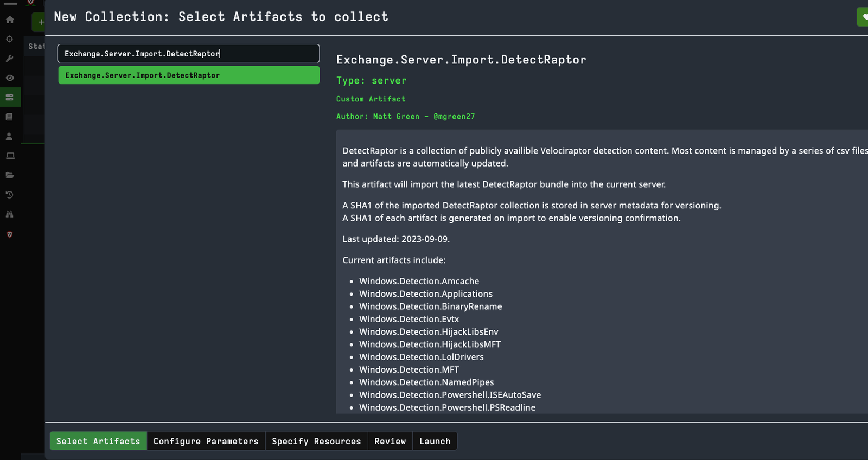Open the laptop Host Information icon

pos(10,156)
